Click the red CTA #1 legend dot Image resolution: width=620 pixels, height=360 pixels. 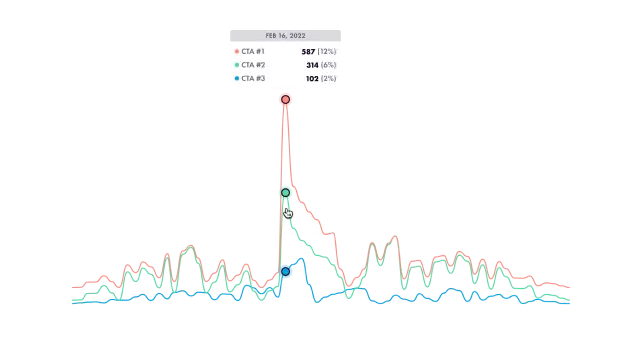[x=237, y=51]
